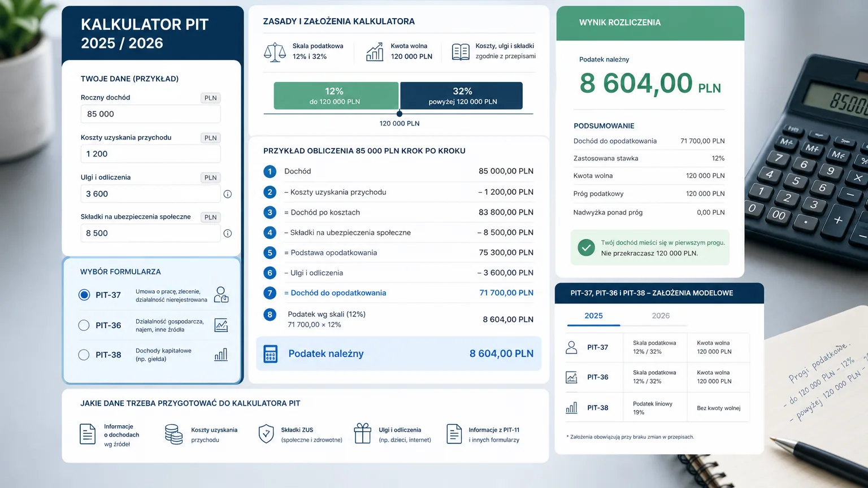The width and height of the screenshot is (868, 488).
Task: Click the person icon in the PIT-37 table row
Action: point(571,347)
